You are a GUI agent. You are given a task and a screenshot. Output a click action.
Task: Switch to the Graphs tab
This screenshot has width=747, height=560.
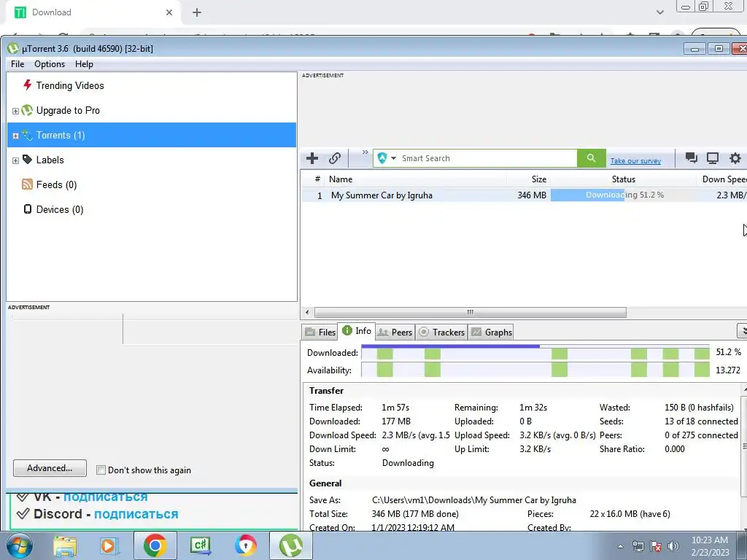(x=492, y=332)
